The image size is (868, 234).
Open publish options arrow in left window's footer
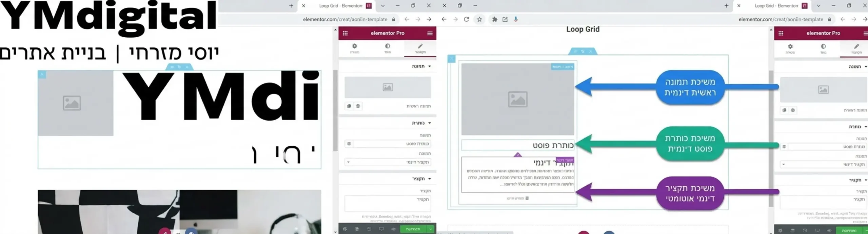tap(430, 229)
